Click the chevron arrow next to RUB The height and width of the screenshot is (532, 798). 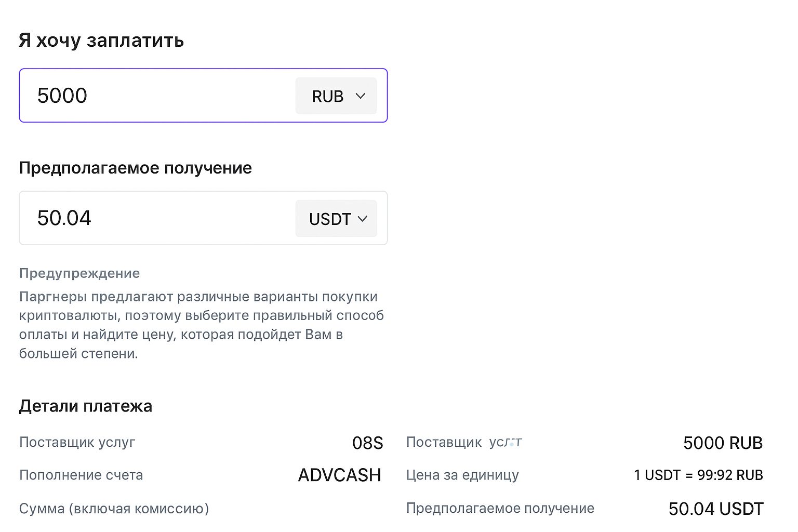361,96
